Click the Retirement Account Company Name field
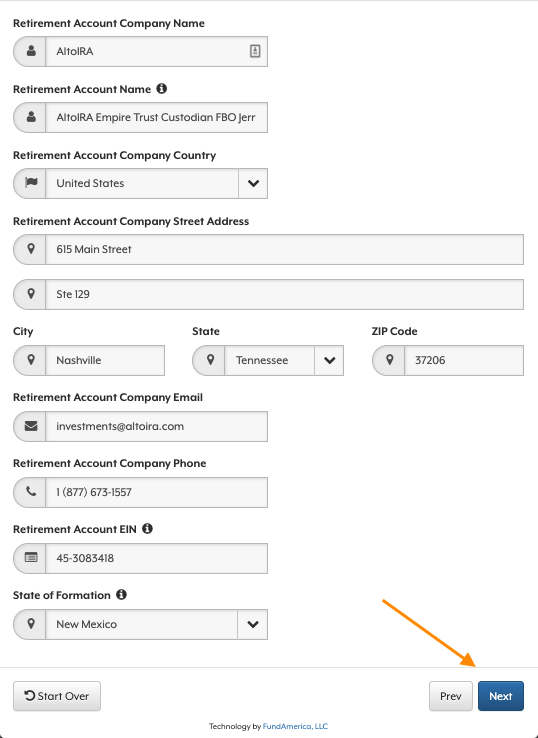The image size is (538, 738). (156, 51)
